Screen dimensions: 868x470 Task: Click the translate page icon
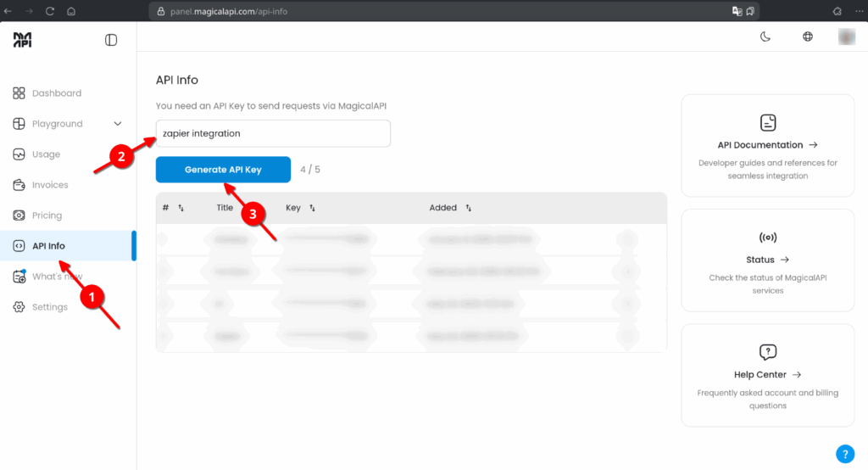(737, 11)
